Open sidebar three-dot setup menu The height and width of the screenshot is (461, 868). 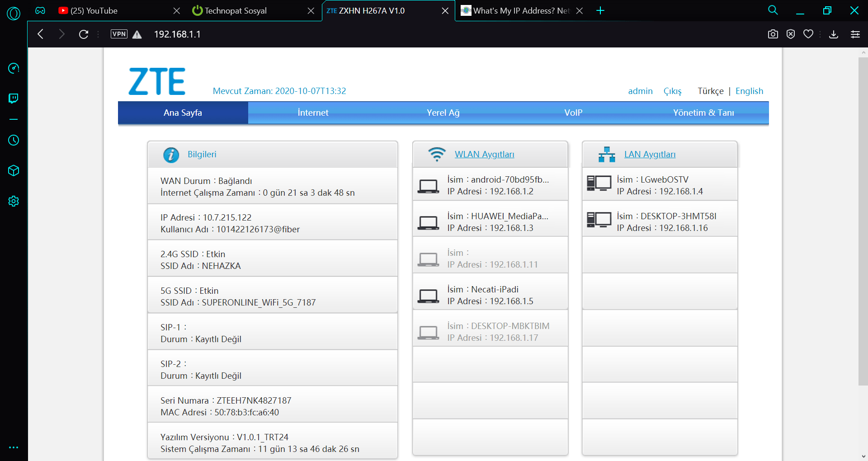[14, 447]
